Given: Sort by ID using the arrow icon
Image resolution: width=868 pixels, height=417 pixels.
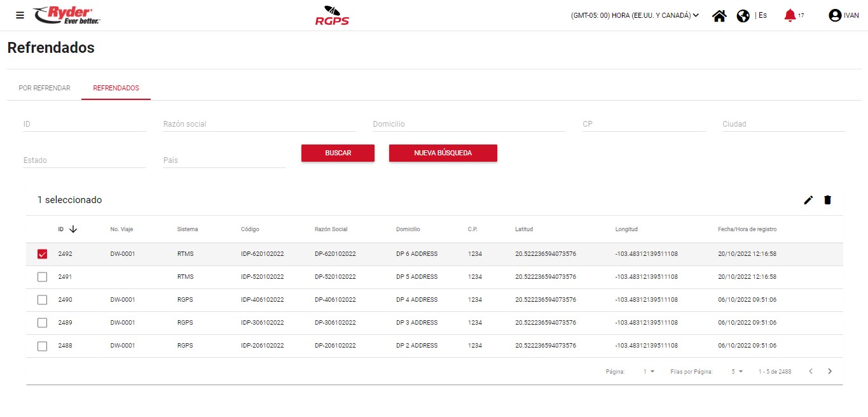Looking at the screenshot, I should [73, 229].
